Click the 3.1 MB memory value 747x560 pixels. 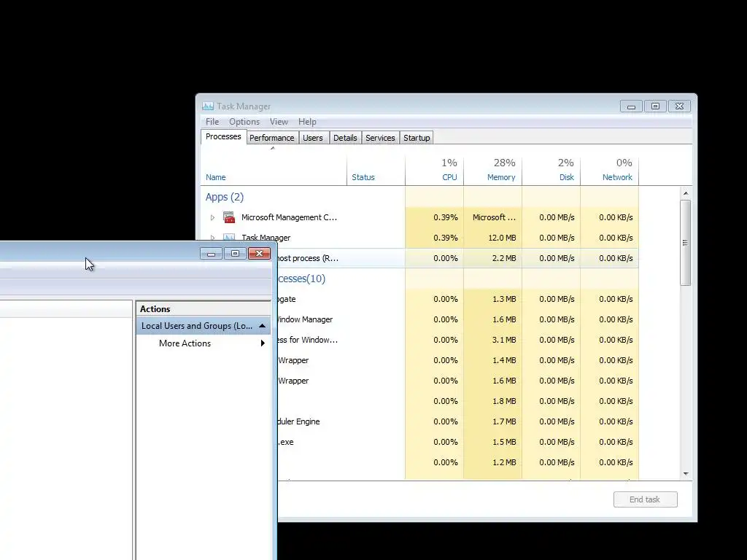[504, 340]
